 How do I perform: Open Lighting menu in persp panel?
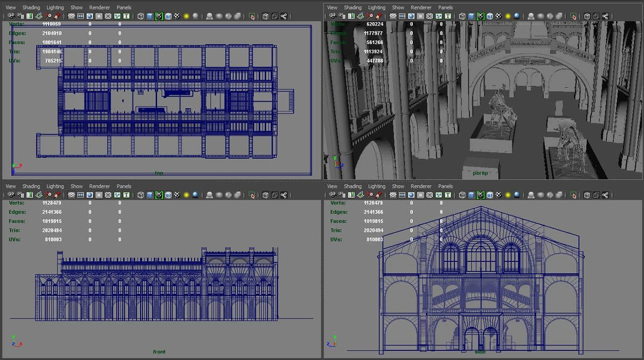click(x=377, y=8)
